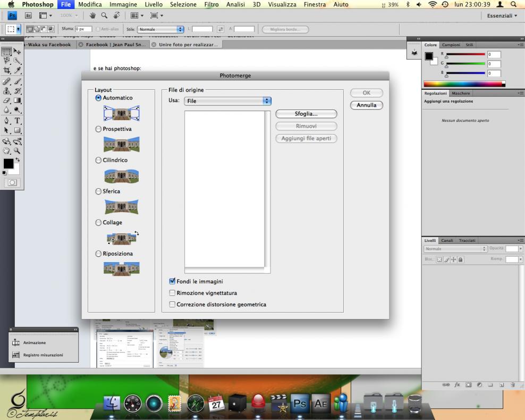Open layer blend mode Normale dropdown

455,248
